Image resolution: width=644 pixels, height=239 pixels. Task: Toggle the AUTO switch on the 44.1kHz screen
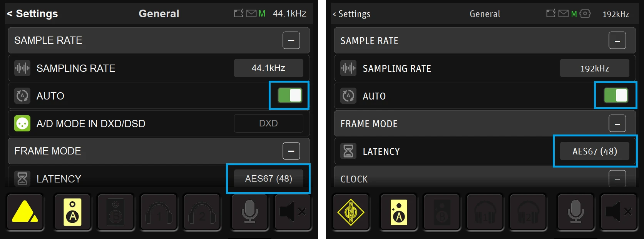(x=290, y=95)
